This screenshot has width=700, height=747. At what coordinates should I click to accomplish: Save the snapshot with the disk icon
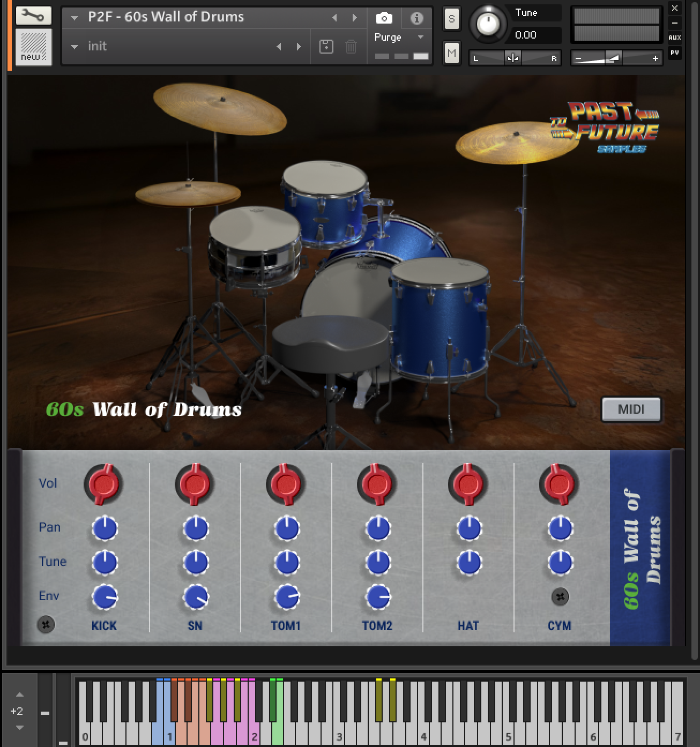tap(326, 47)
